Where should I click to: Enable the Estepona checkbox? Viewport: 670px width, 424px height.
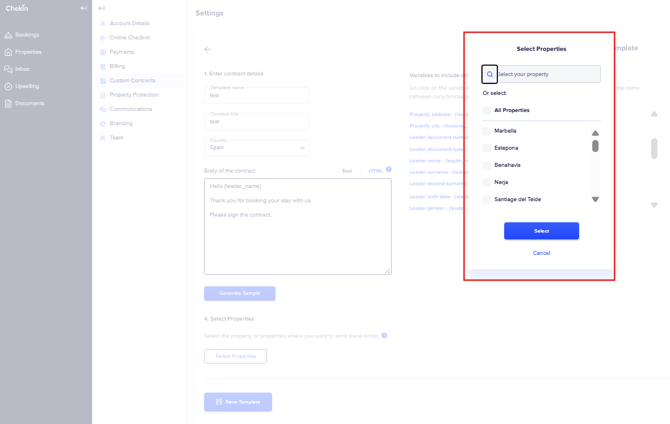coord(487,148)
